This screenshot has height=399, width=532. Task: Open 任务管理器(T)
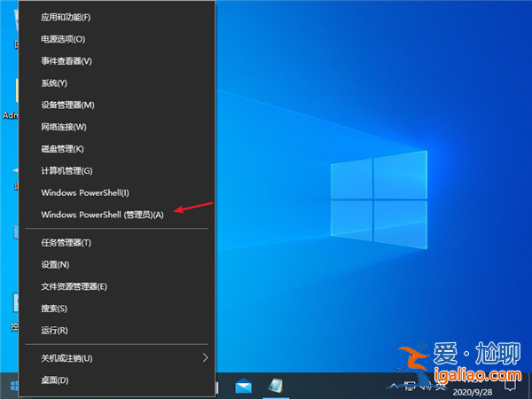point(116,243)
